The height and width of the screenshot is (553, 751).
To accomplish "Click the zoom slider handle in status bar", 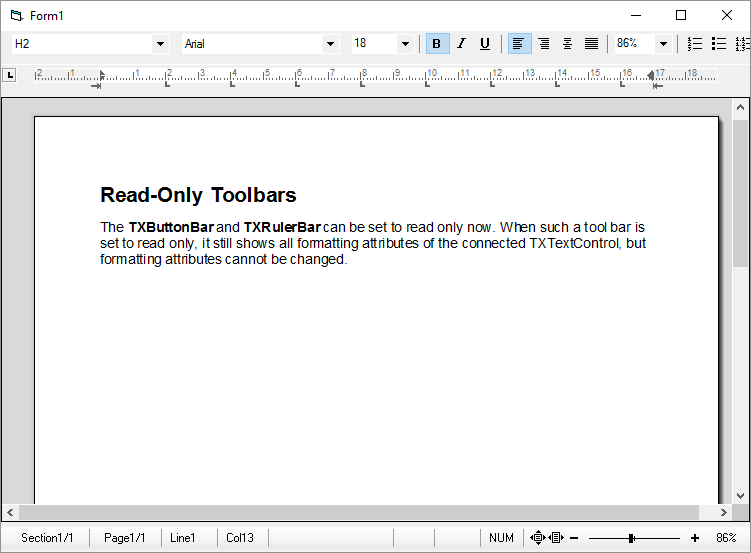I will [x=631, y=538].
